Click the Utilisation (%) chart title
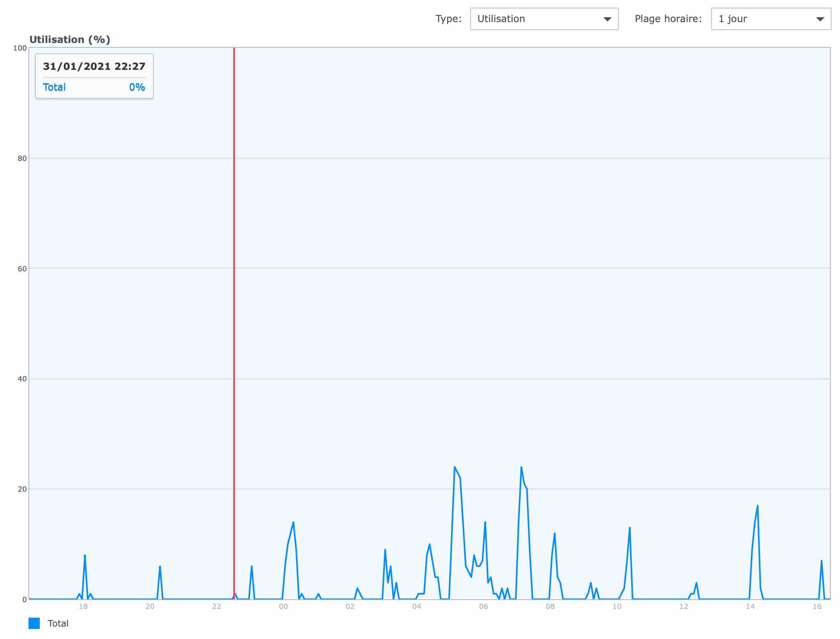 point(69,39)
